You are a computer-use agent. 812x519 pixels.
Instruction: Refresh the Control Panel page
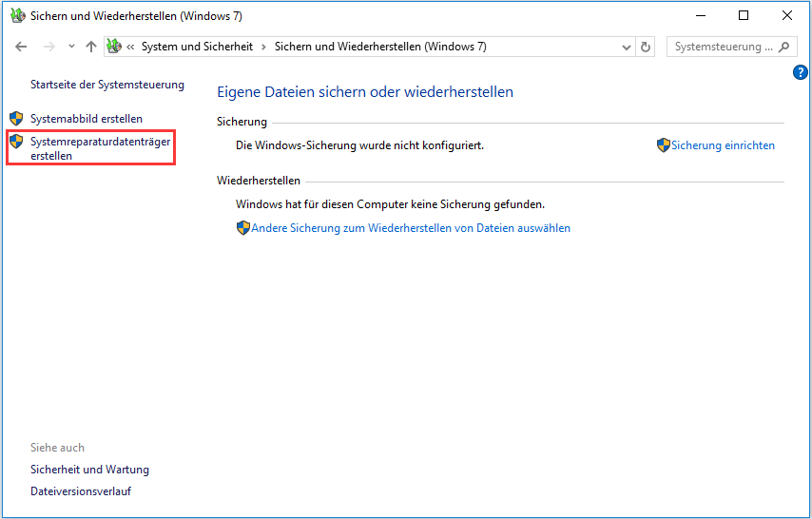(646, 48)
